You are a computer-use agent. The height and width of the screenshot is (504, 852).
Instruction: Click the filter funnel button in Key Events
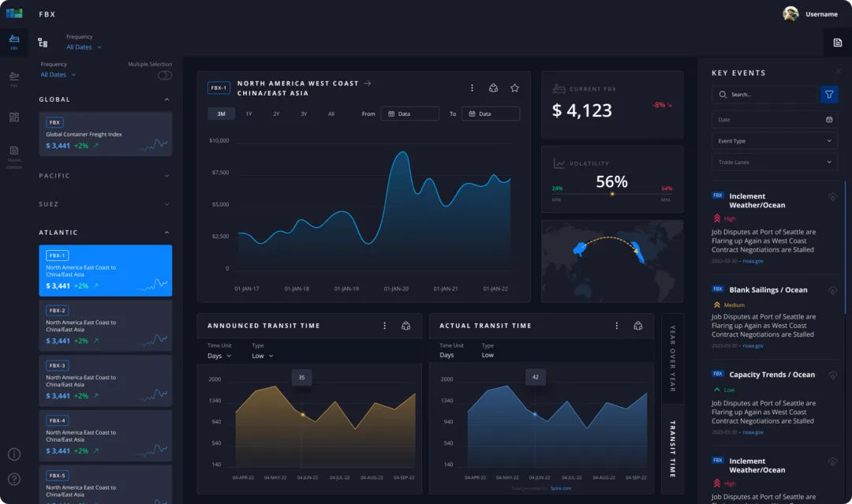(829, 95)
